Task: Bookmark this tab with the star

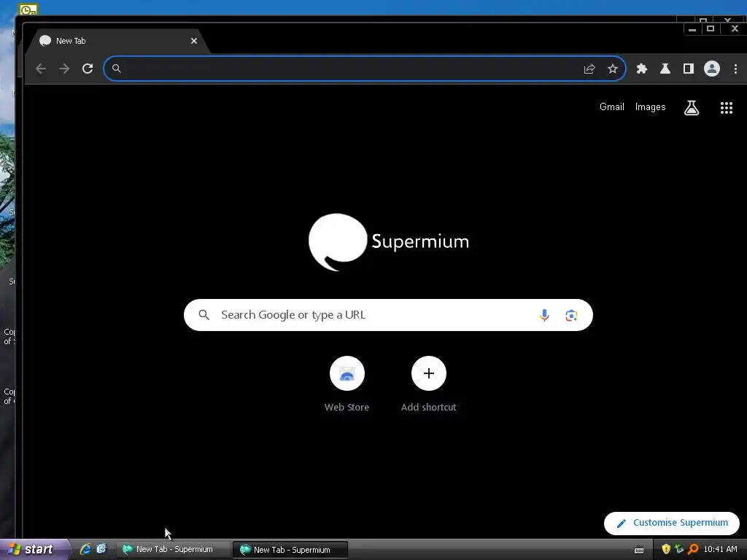Action: (613, 69)
